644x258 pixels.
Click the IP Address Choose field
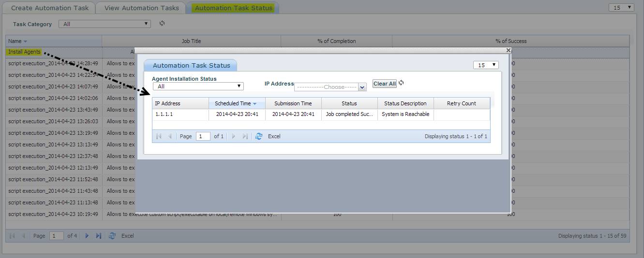pos(326,87)
